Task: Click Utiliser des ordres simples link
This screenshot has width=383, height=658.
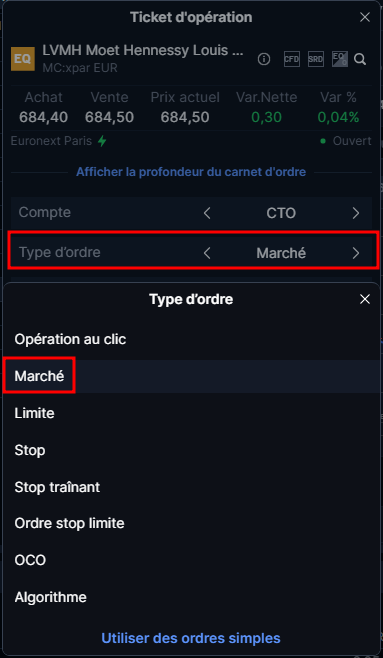Action: (191, 638)
